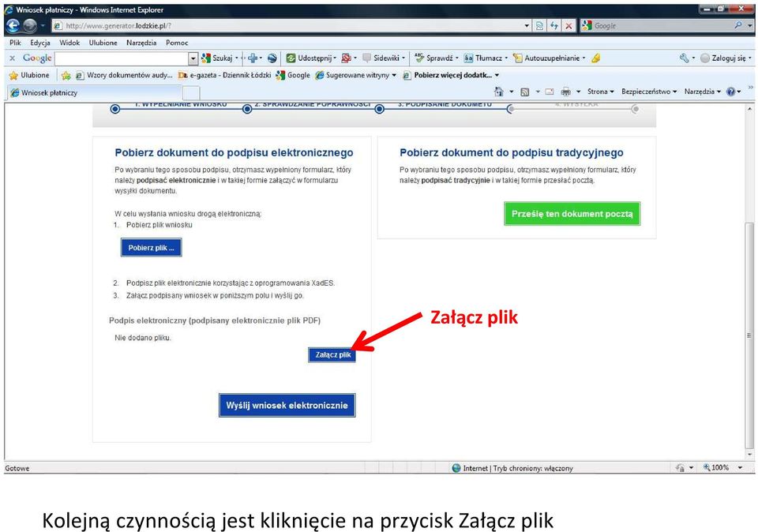Viewport: 758px width, 532px height.
Task: Click Internet protected mode status text
Action: (x=518, y=468)
